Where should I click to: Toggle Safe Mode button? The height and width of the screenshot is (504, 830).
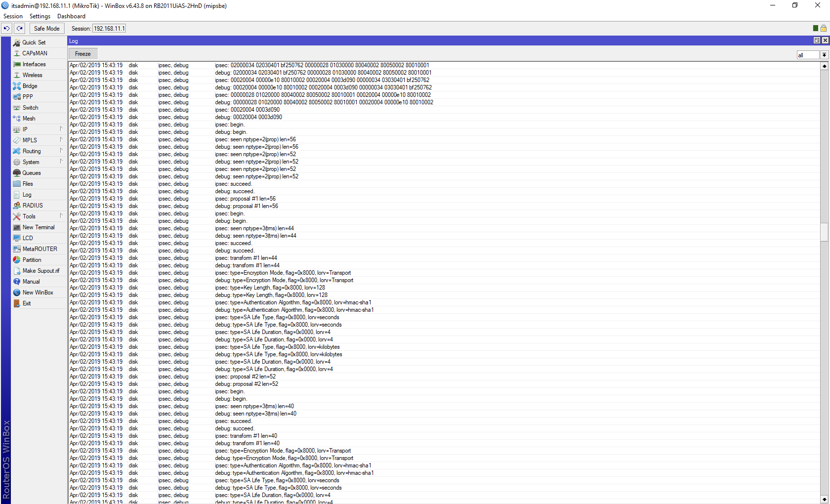pyautogui.click(x=46, y=29)
